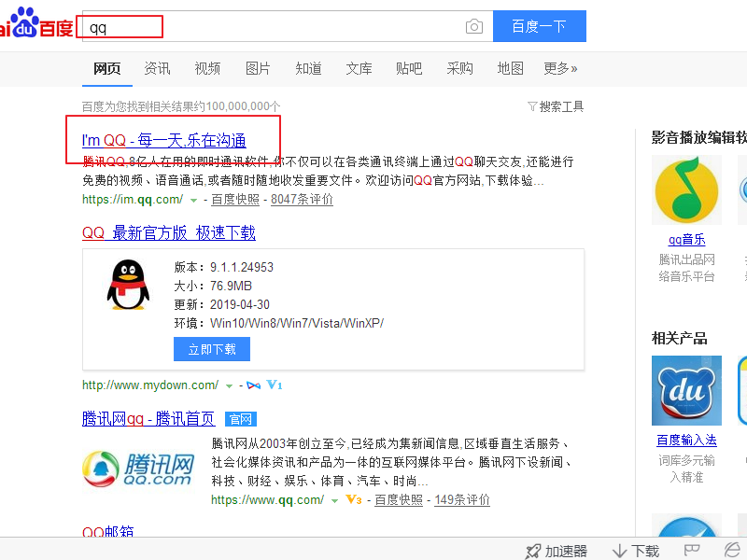Click the IE compatibility icon in status bar
The image size is (747, 560).
pos(731,550)
